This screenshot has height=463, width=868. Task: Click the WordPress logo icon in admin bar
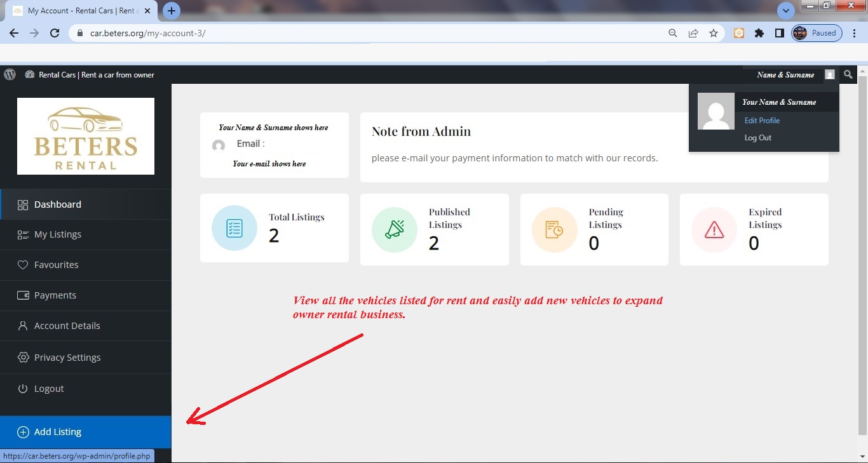pos(10,74)
